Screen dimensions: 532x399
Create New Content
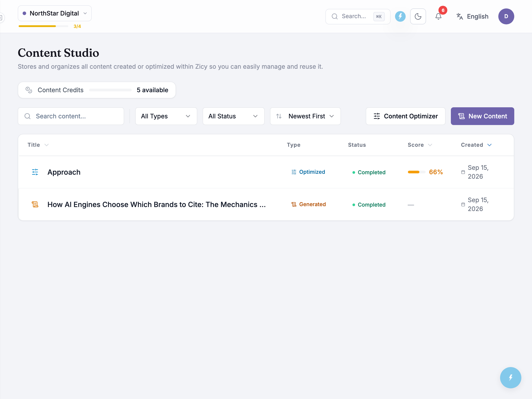482,116
